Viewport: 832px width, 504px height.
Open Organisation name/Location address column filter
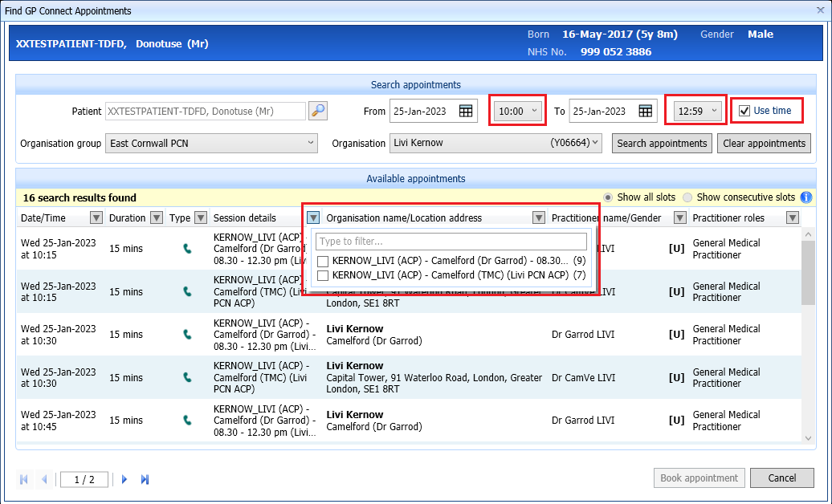pyautogui.click(x=539, y=217)
